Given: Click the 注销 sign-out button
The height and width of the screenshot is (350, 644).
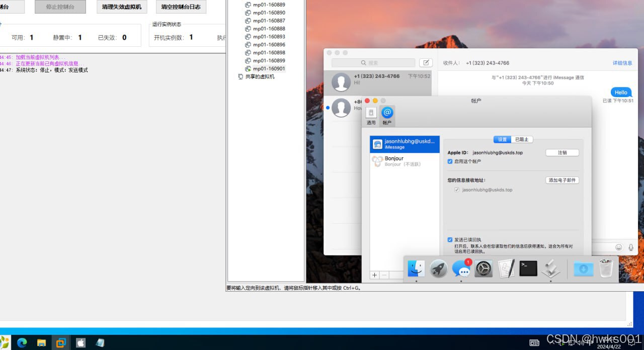Looking at the screenshot, I should pos(562,152).
